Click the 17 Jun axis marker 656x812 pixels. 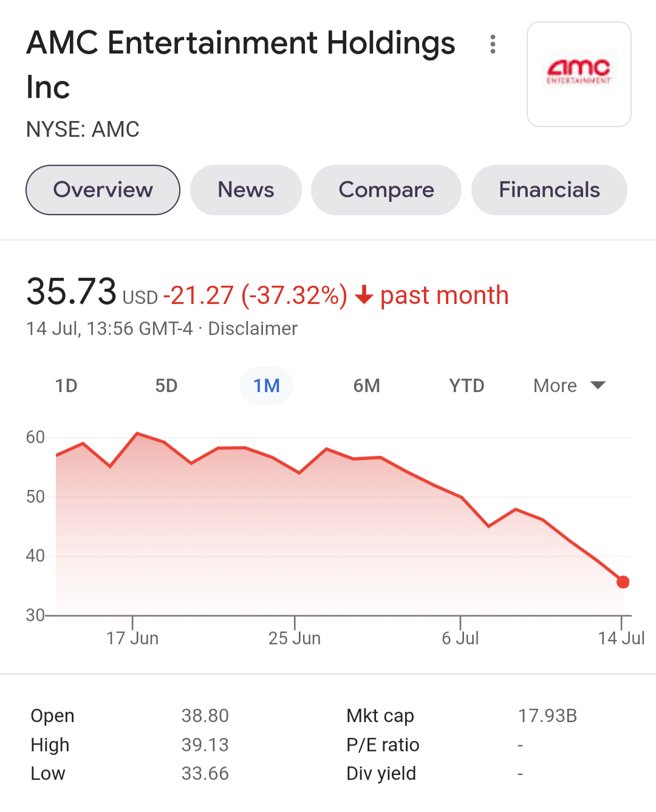point(132,638)
